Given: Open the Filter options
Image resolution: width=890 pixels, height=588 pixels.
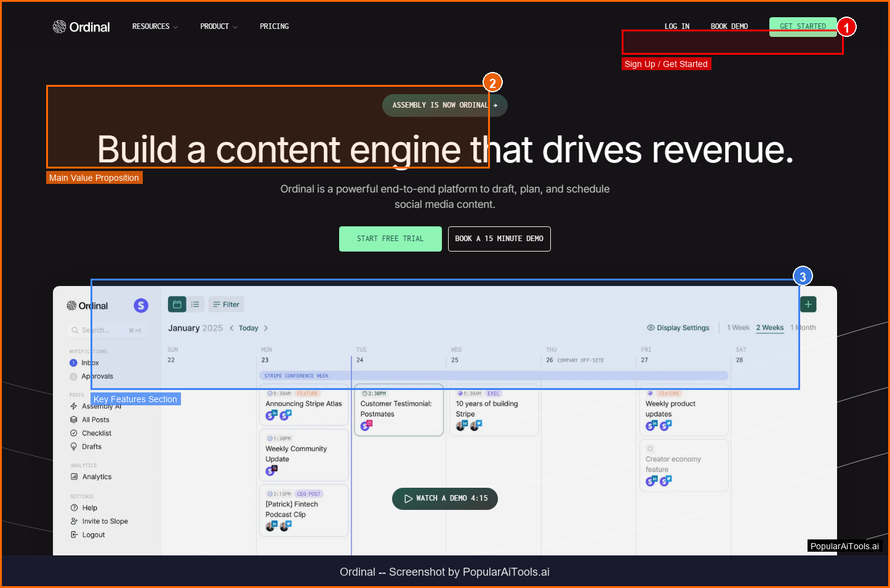Looking at the screenshot, I should tap(226, 304).
